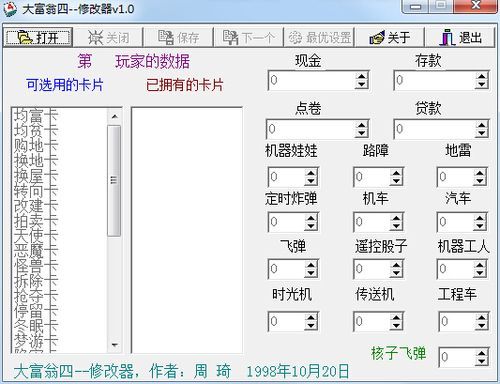
Task: Decrease the 时光机 count with down arrow
Action: click(x=311, y=326)
